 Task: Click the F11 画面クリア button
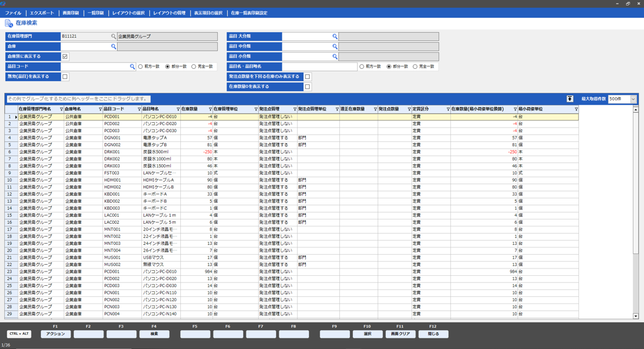pyautogui.click(x=401, y=334)
